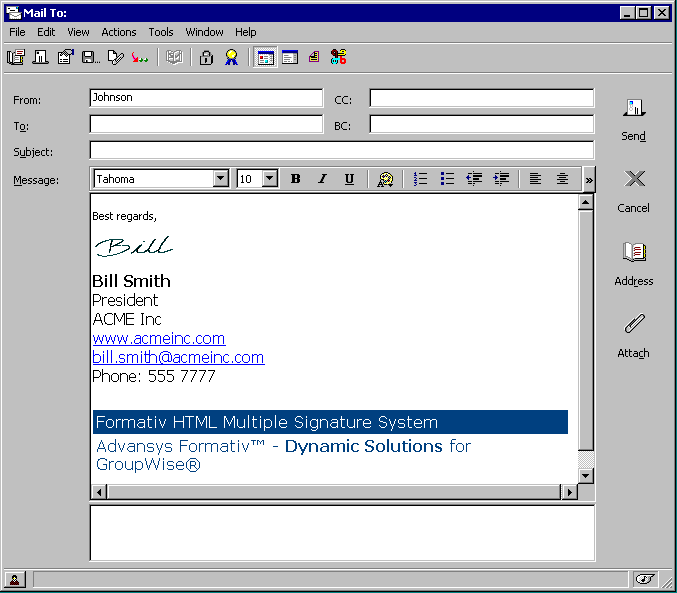This screenshot has width=677, height=593.
Task: Open the Help menu
Action: [x=246, y=32]
